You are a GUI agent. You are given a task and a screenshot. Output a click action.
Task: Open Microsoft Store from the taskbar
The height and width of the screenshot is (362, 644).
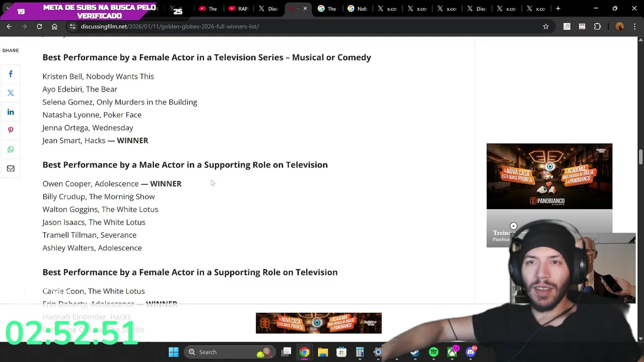pos(341,352)
